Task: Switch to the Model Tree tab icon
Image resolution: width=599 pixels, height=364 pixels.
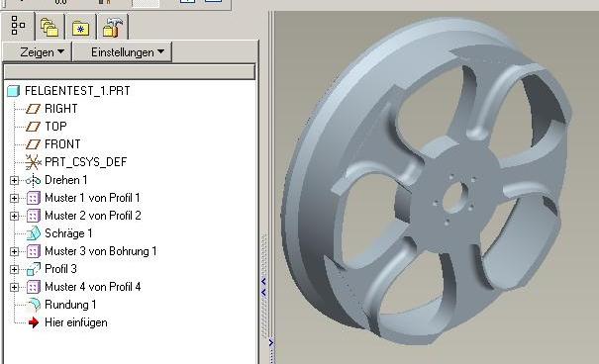Action: 18,26
